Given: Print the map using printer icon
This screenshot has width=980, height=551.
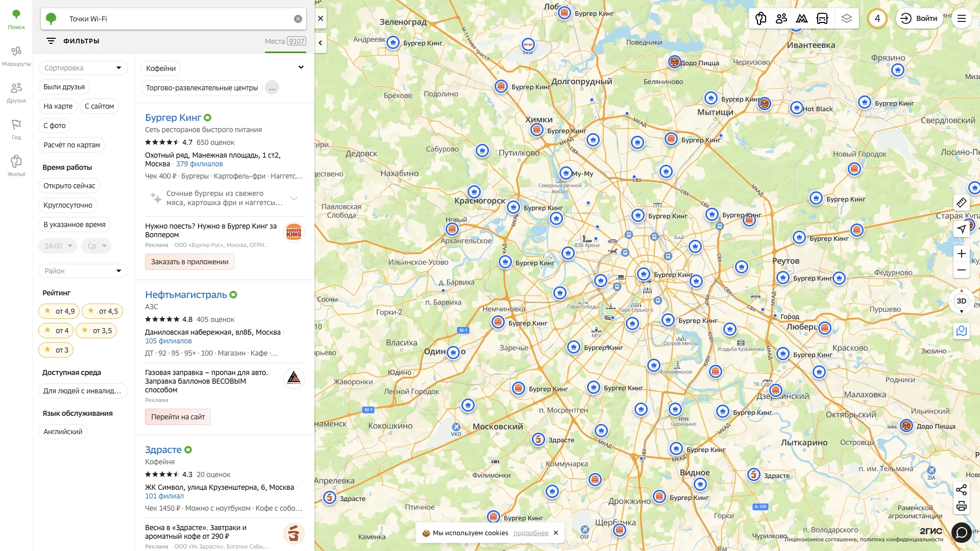Looking at the screenshot, I should click(961, 506).
